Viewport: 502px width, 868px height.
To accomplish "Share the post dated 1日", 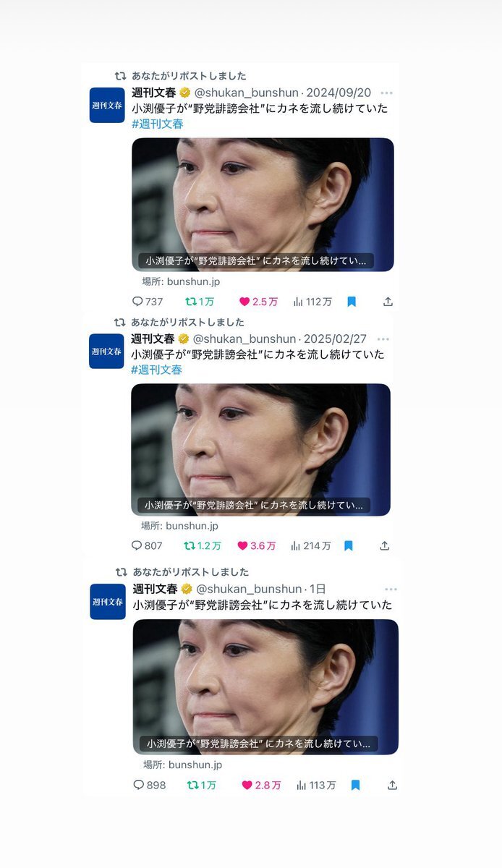I will 392,785.
